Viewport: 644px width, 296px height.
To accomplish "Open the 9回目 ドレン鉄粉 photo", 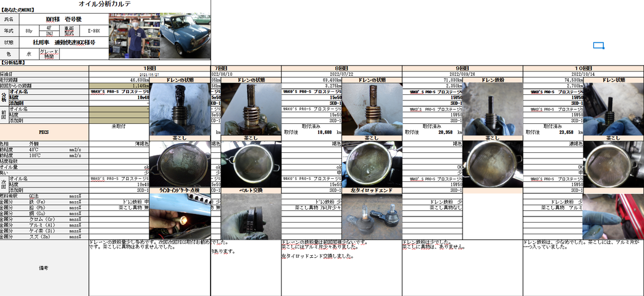I will click(x=493, y=109).
